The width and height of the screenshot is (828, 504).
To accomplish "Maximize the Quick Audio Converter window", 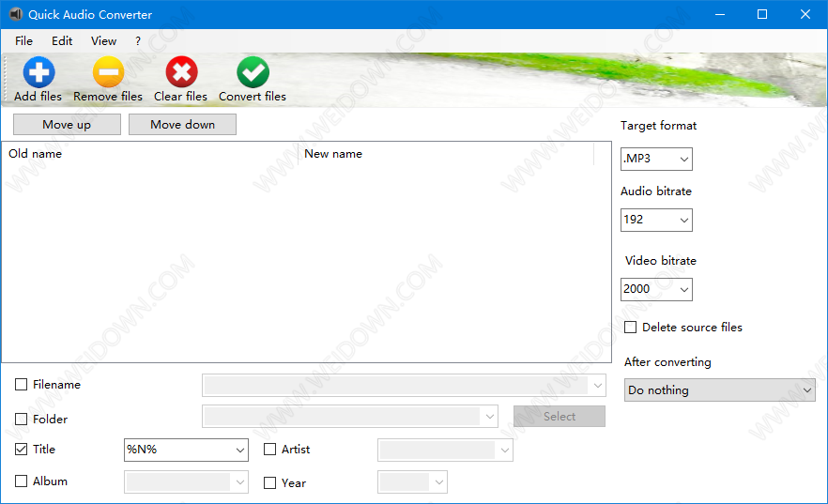I will pos(762,14).
